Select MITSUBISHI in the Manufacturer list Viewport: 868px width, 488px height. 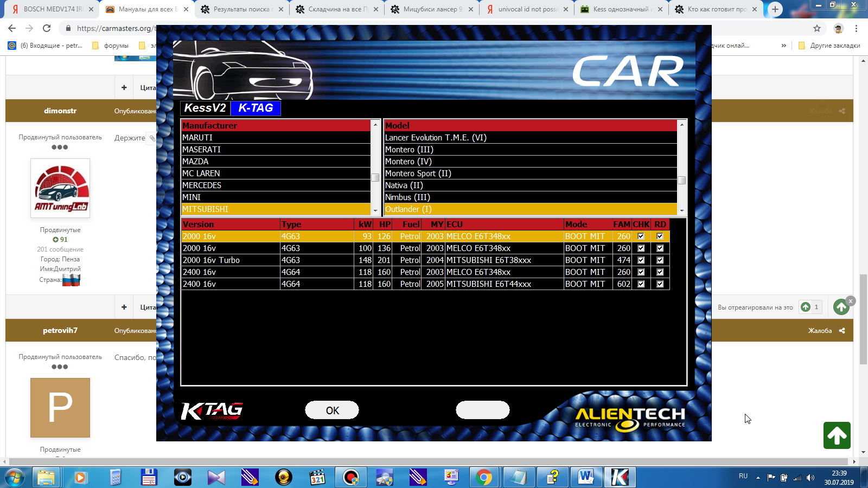click(276, 209)
